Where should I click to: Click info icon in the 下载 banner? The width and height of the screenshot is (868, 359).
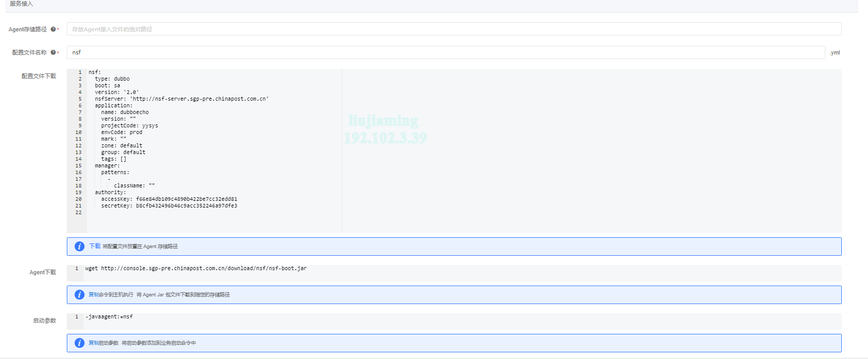coord(79,247)
